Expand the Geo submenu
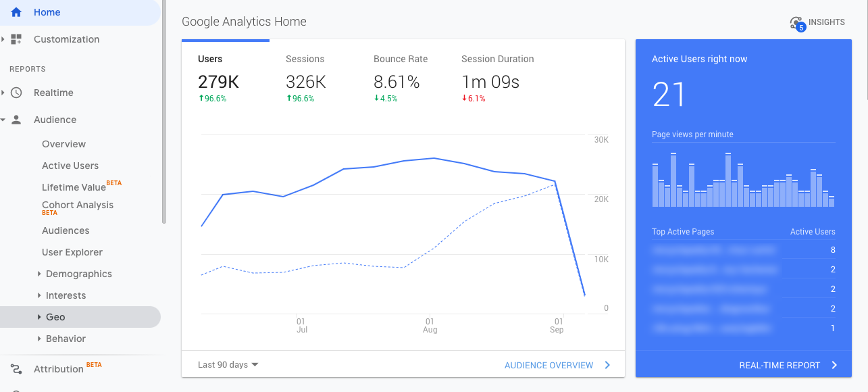868x392 pixels. pyautogui.click(x=39, y=317)
